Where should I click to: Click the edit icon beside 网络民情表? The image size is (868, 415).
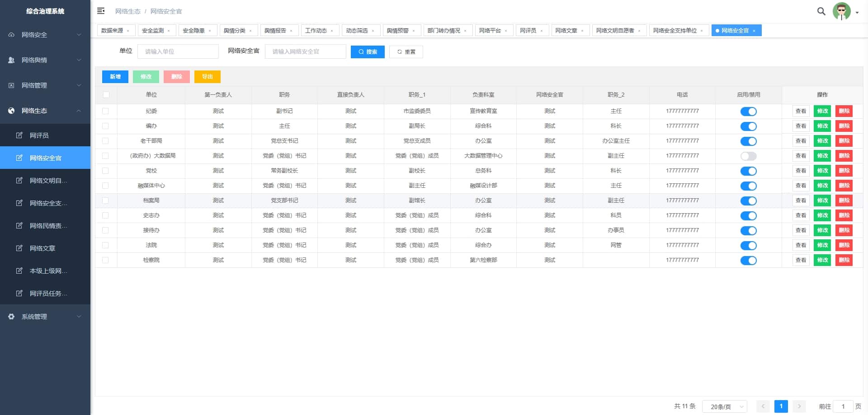coord(19,225)
